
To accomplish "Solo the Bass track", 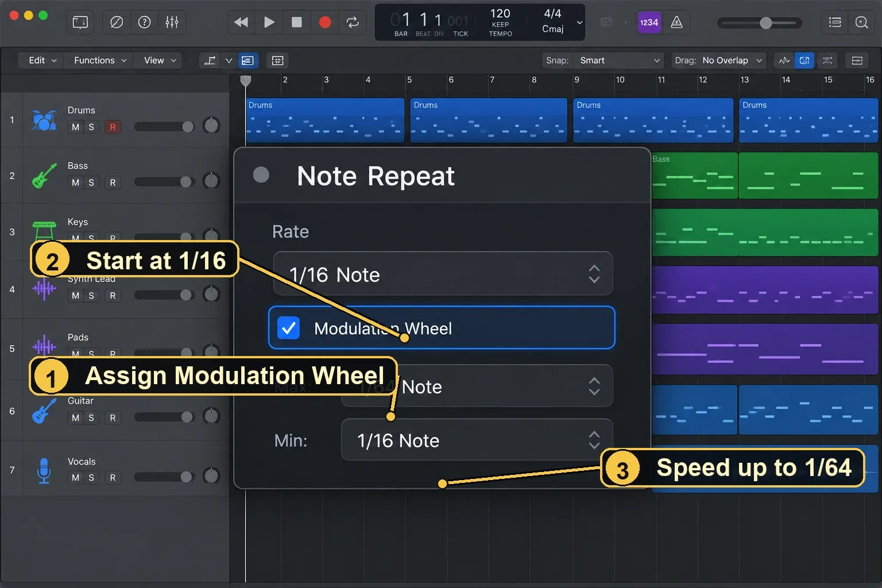I will coord(91,183).
